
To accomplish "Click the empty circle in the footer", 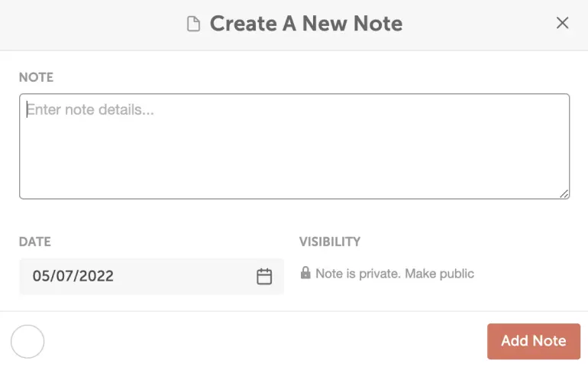I will coord(27,341).
